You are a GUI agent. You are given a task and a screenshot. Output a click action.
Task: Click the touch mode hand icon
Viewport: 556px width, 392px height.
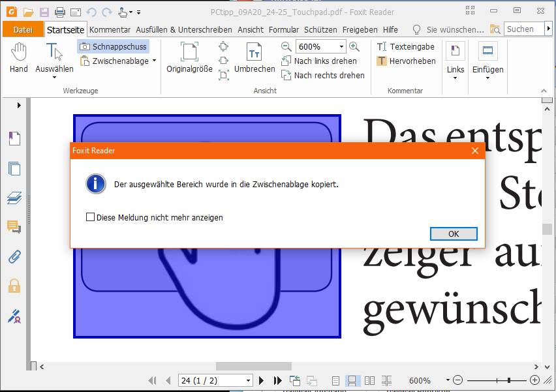(x=123, y=12)
